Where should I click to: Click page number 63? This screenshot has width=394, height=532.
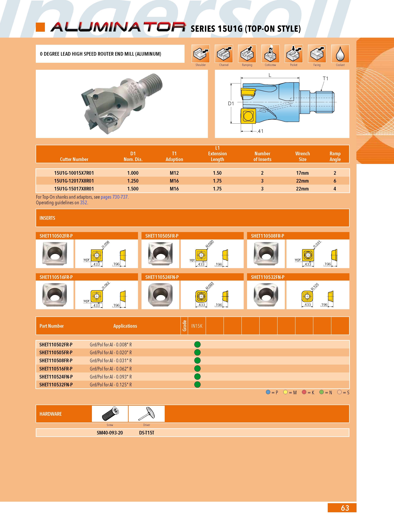pos(345,508)
